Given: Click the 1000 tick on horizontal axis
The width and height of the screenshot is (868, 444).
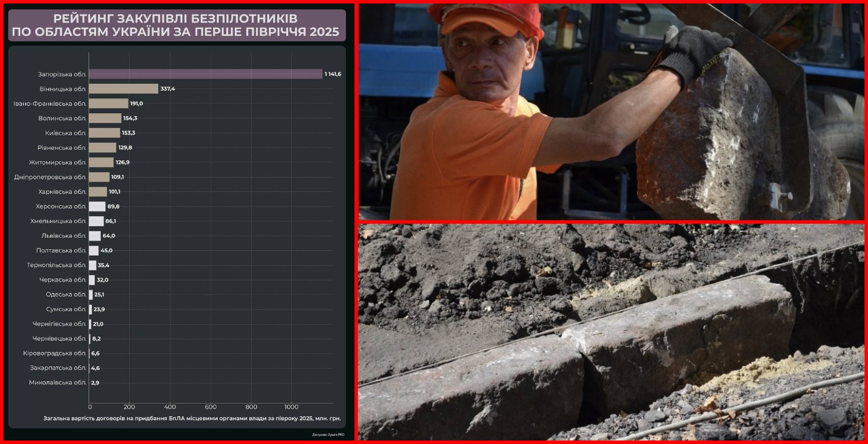Looking at the screenshot, I should [291, 407].
